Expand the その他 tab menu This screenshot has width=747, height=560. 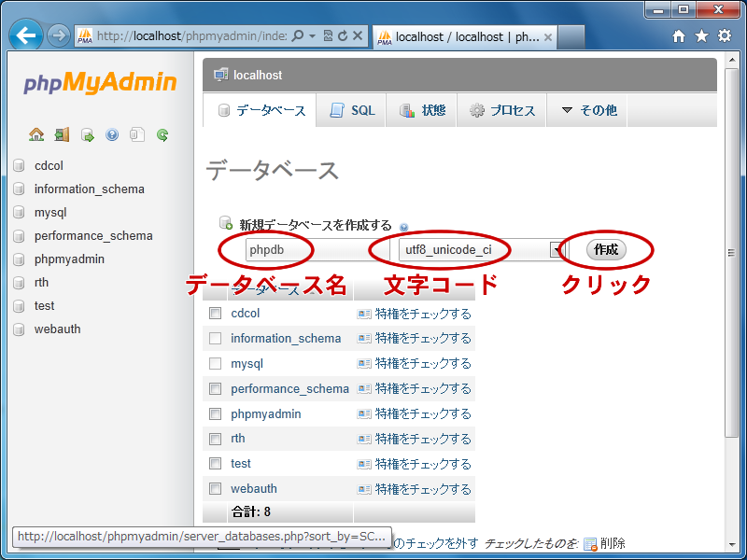[x=588, y=110]
